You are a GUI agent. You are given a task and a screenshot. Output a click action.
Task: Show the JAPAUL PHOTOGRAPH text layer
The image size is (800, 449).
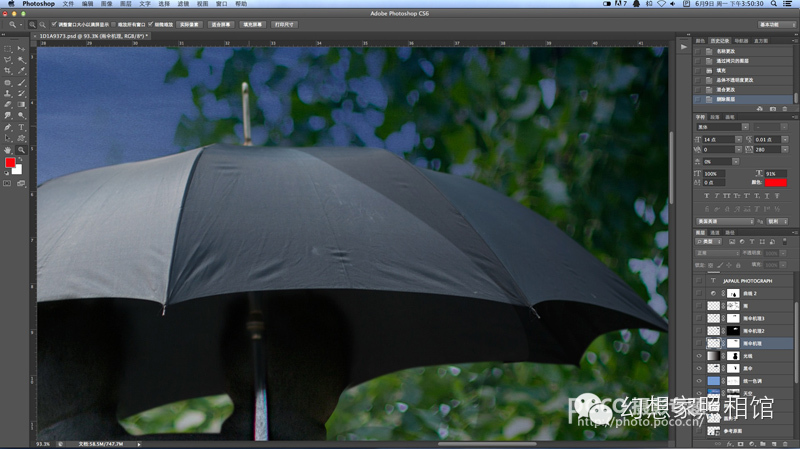point(699,281)
